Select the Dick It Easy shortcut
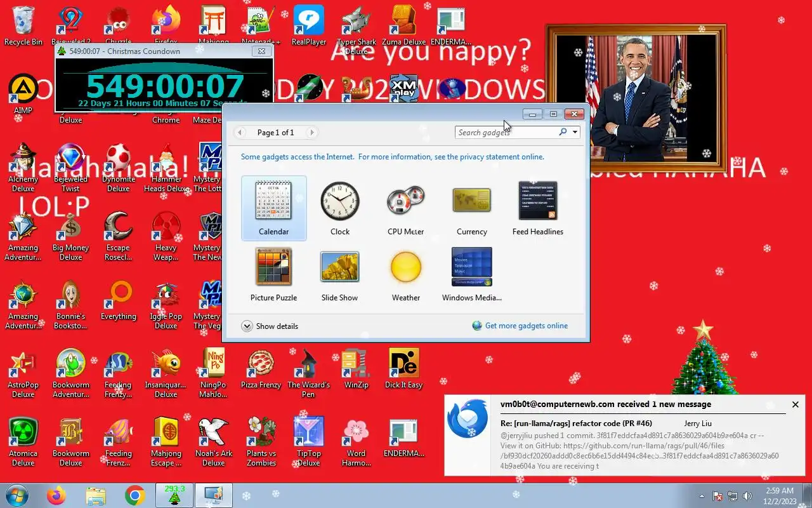Viewport: 812px width, 508px height. (404, 369)
